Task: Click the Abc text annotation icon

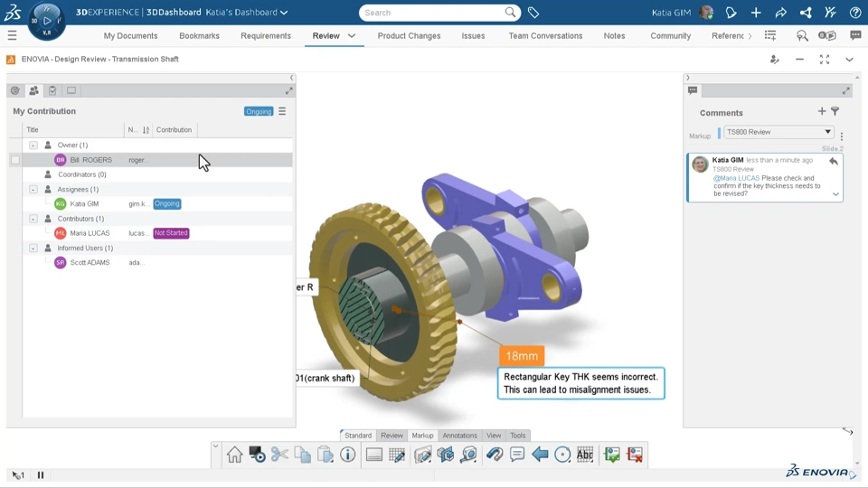Action: 585,455
